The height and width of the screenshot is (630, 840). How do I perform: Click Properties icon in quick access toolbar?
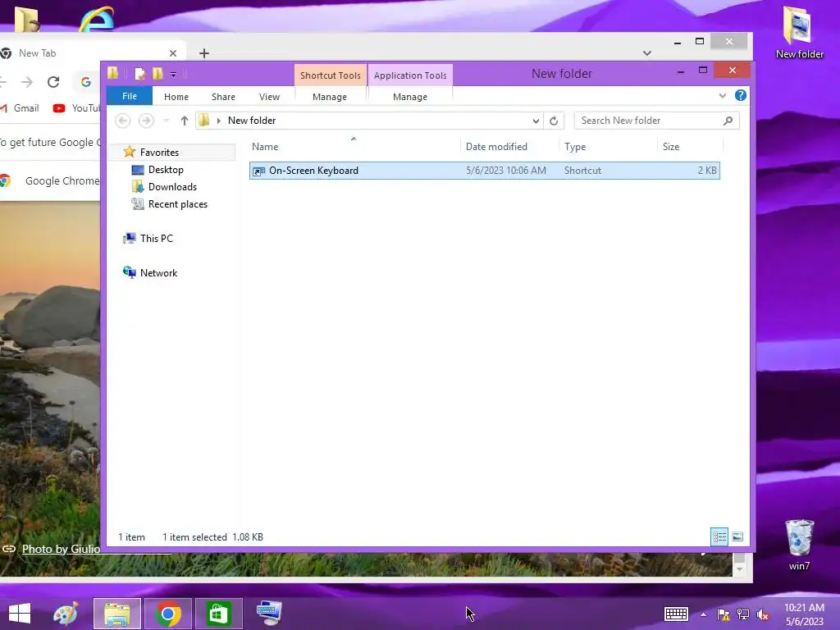(139, 73)
